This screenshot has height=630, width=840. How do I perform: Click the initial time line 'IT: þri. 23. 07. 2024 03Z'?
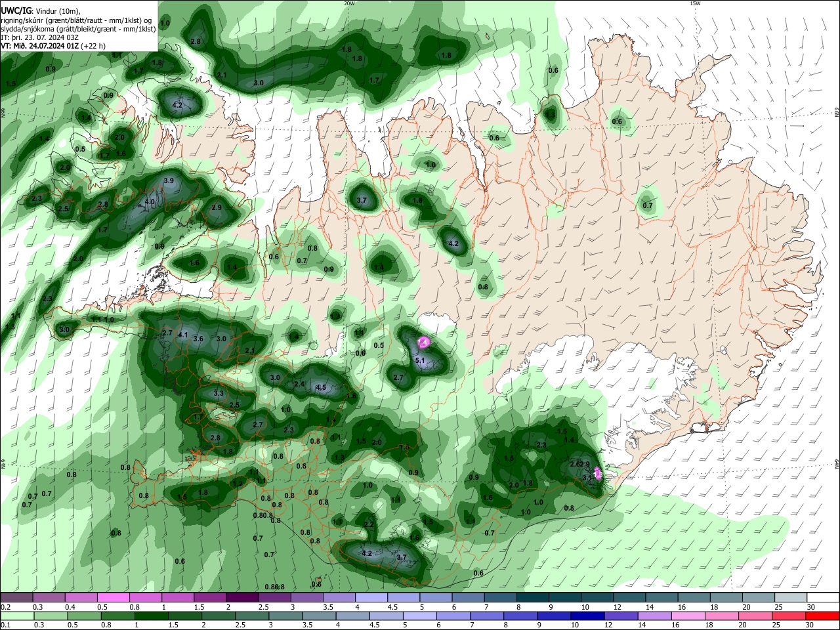(41, 37)
